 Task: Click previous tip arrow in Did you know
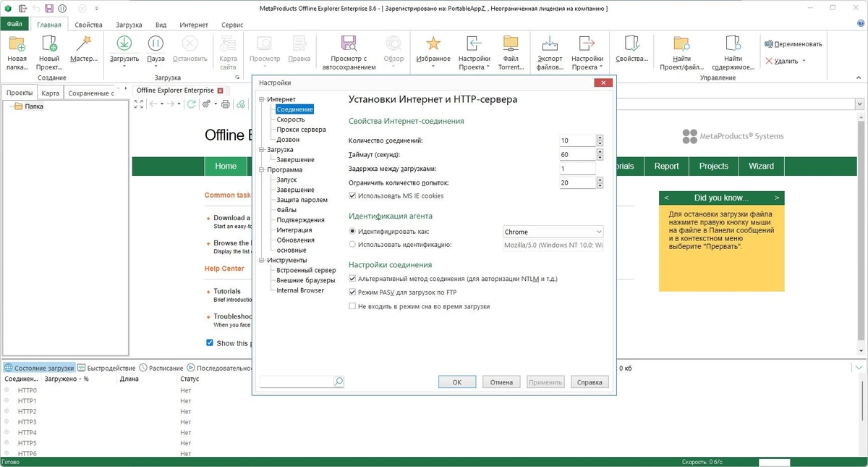point(666,198)
